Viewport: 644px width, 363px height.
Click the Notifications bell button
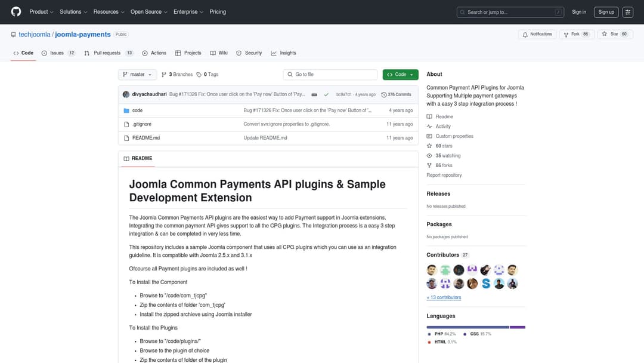[x=537, y=35]
